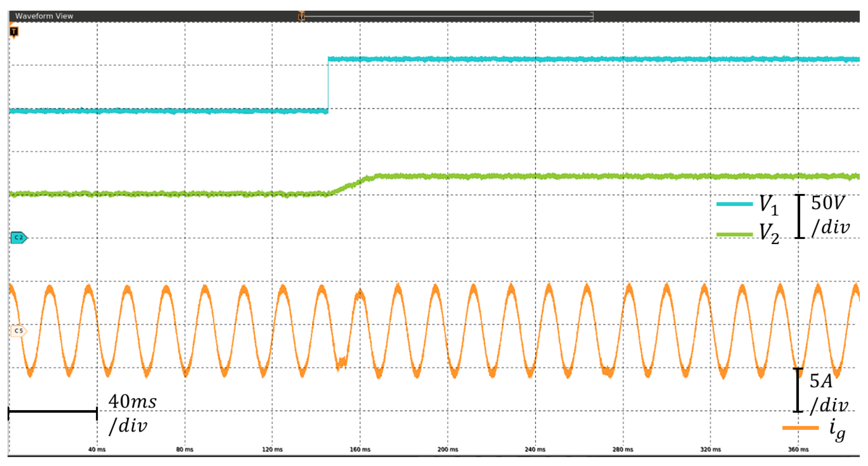Click the orange ig legend line

coord(800,428)
